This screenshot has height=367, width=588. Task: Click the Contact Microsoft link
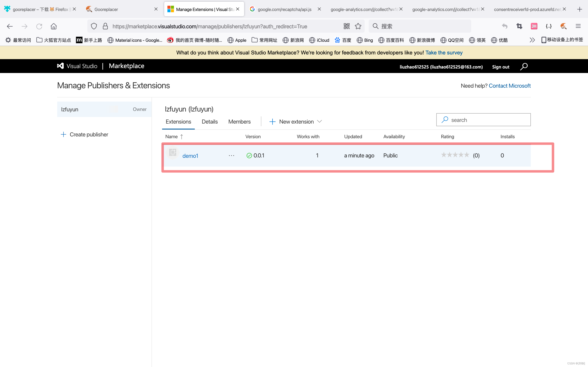click(x=510, y=86)
